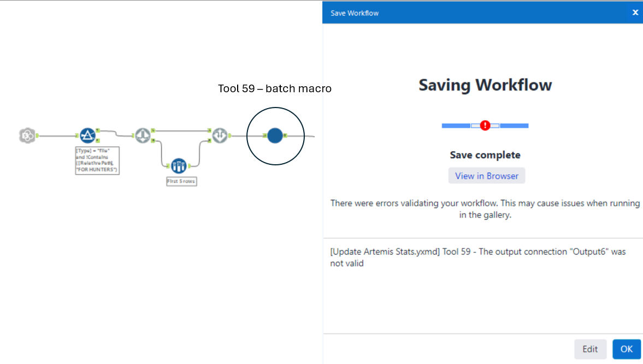
Task: Click the Filter tool's True output anchor
Action: tap(97, 131)
